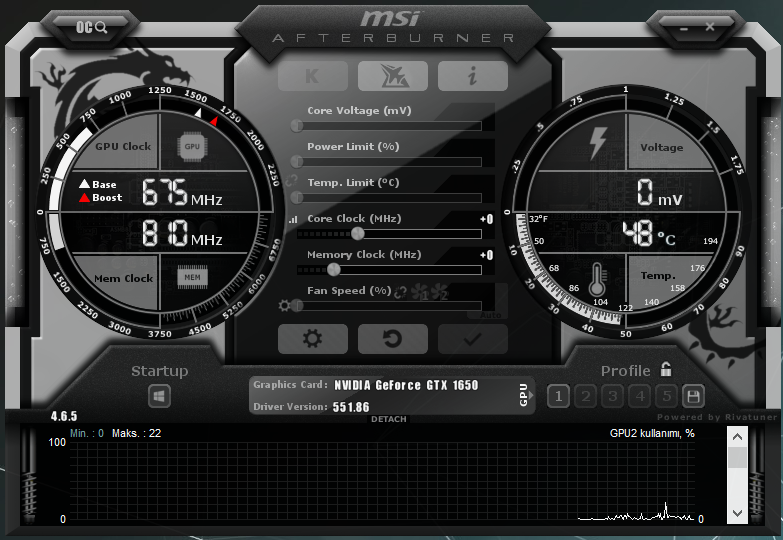783x540 pixels.
Task: Click the DETACH label below driver info
Action: [388, 419]
